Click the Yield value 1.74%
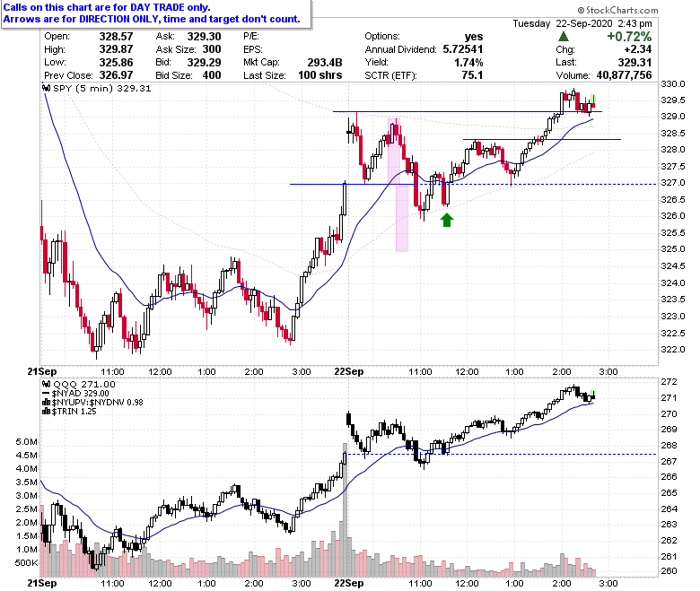The image size is (700, 591). click(x=468, y=63)
